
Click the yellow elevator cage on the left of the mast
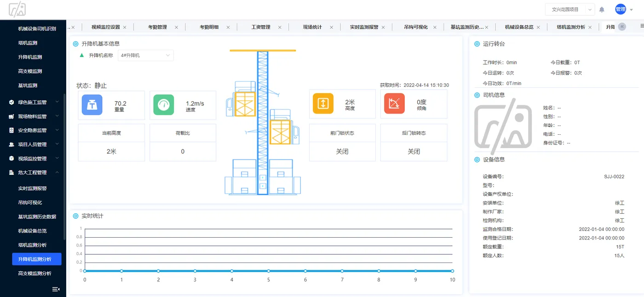[x=245, y=103]
